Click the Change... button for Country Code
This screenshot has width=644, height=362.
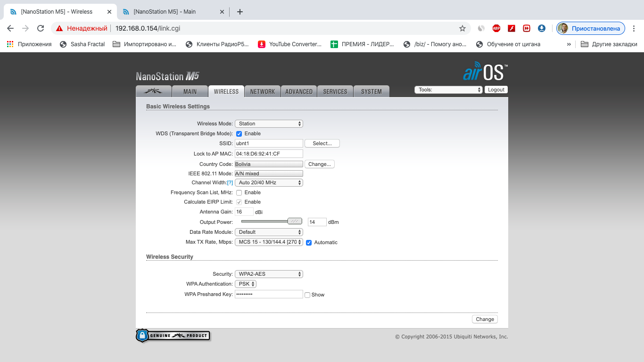pyautogui.click(x=320, y=164)
